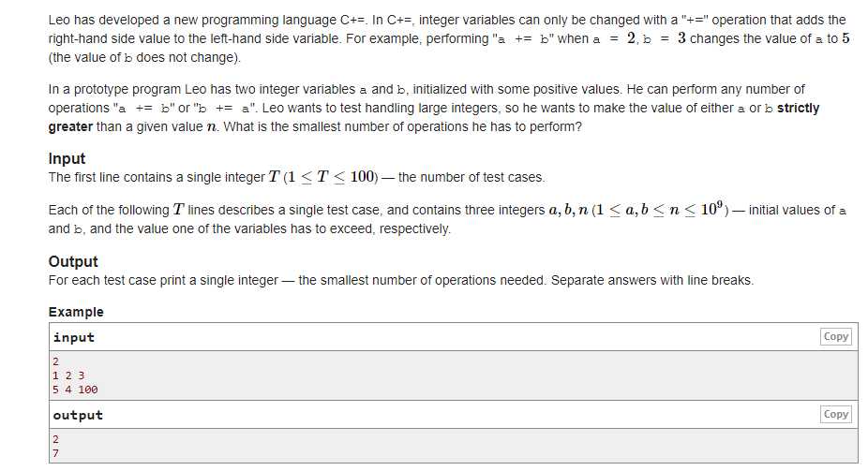Click the constraint formula 1 ≤ T ≤ 100

(331, 177)
